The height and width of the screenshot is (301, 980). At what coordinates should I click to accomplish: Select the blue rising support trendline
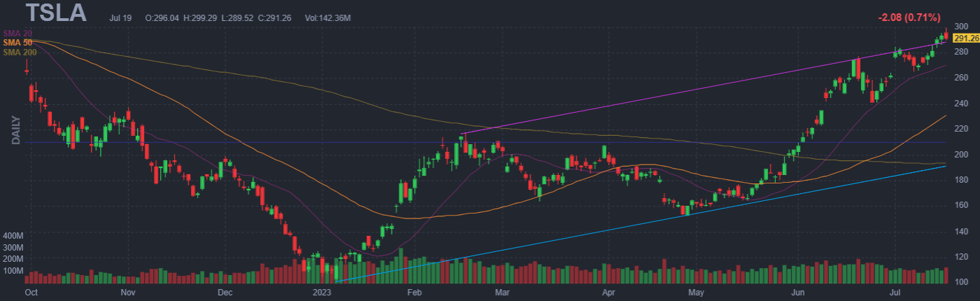pos(641,224)
